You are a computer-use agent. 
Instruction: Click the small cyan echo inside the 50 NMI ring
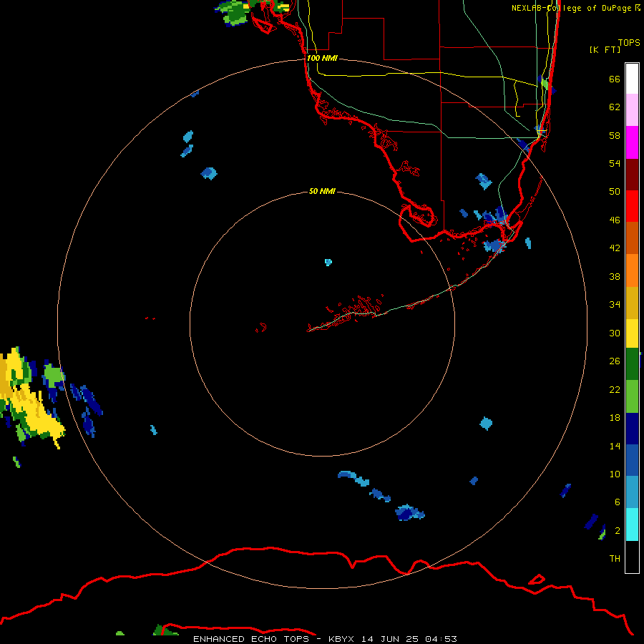coord(328,262)
